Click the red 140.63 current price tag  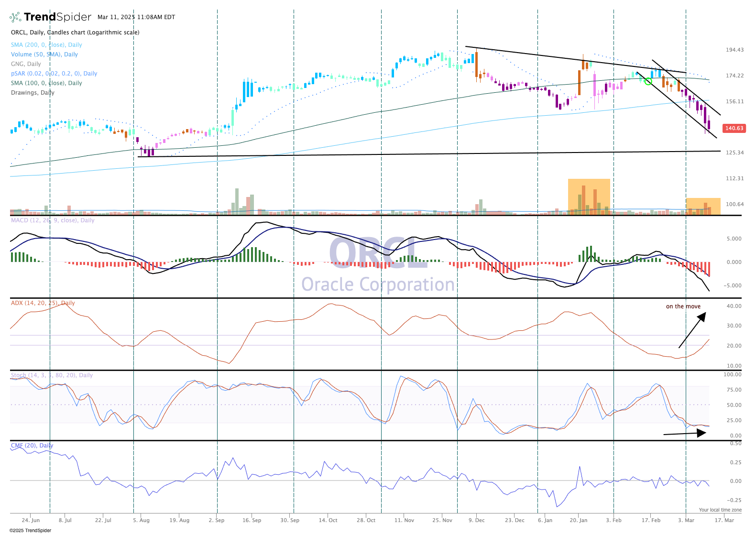[734, 128]
